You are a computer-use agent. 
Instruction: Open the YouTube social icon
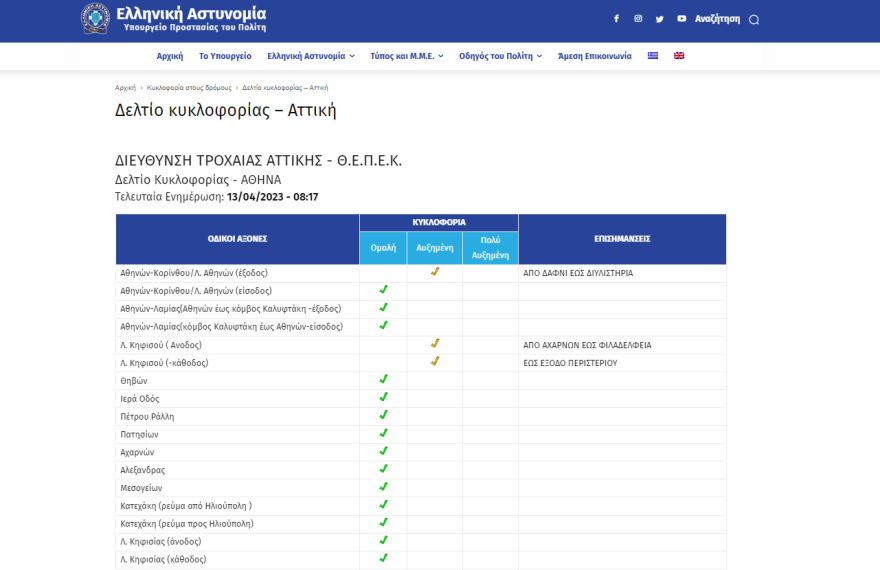coord(681,19)
